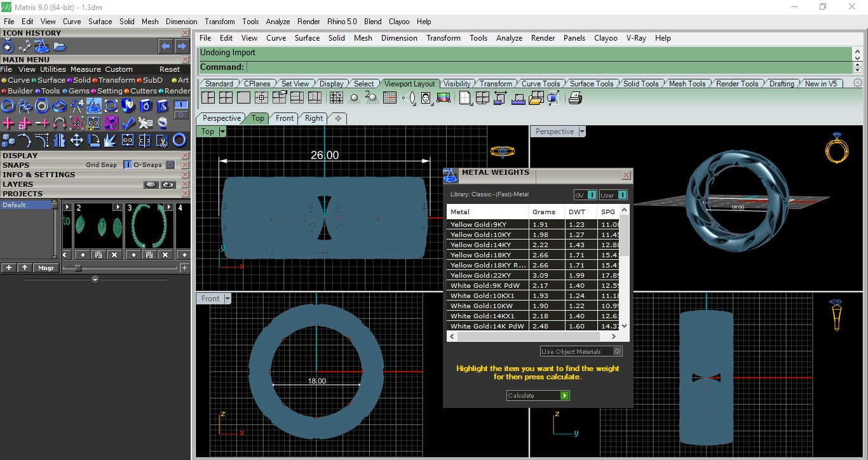This screenshot has height=460, width=868.
Task: Click the explosion burst tool icon
Action: (111, 140)
